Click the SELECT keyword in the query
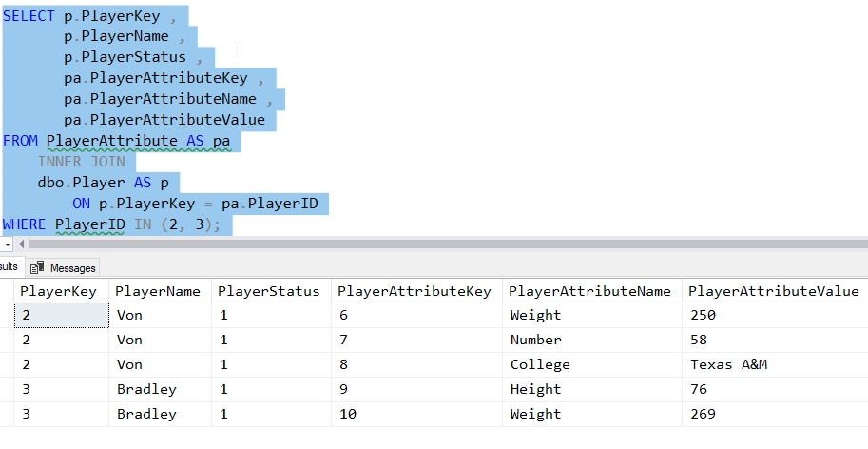This screenshot has width=868, height=449. click(x=29, y=16)
